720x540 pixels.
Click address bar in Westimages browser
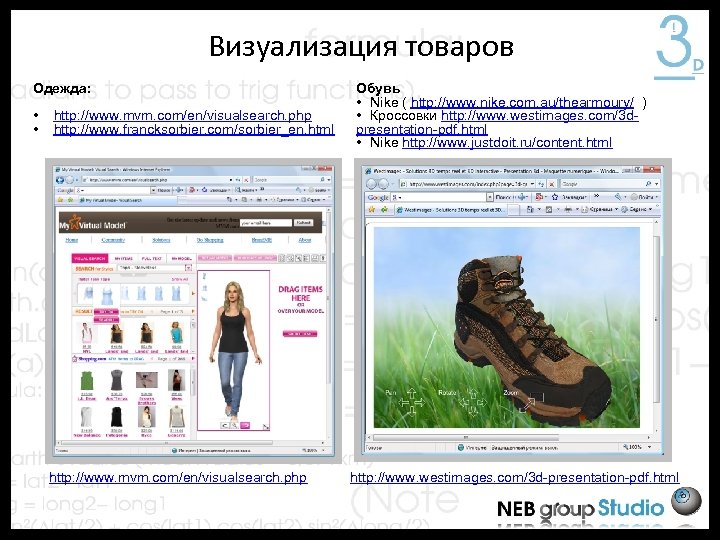click(467, 184)
